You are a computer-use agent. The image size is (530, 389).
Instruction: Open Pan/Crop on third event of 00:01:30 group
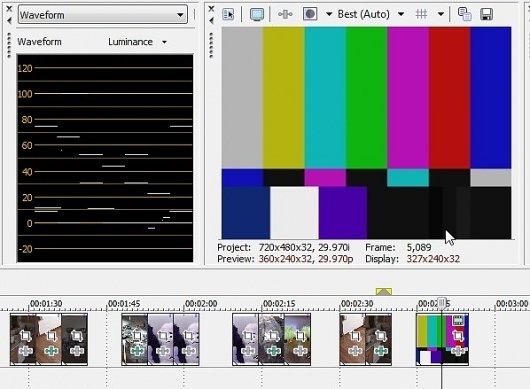point(77,336)
